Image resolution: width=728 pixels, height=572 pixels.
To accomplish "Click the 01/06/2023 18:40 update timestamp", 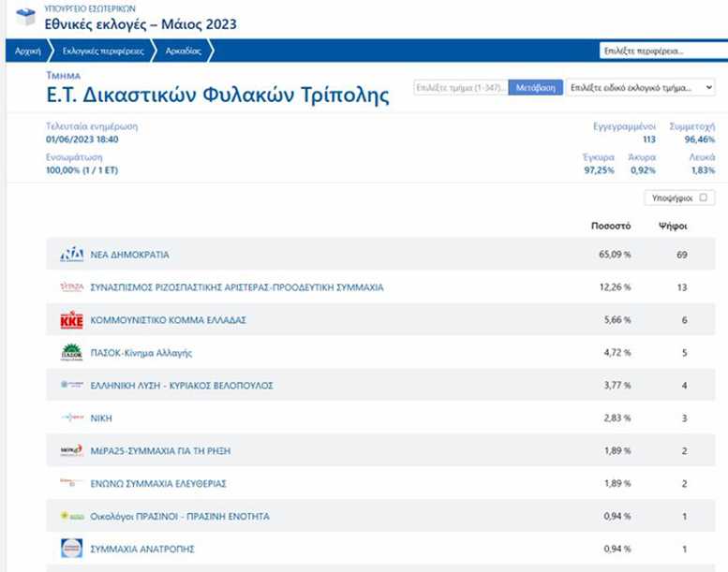I will tap(82, 139).
